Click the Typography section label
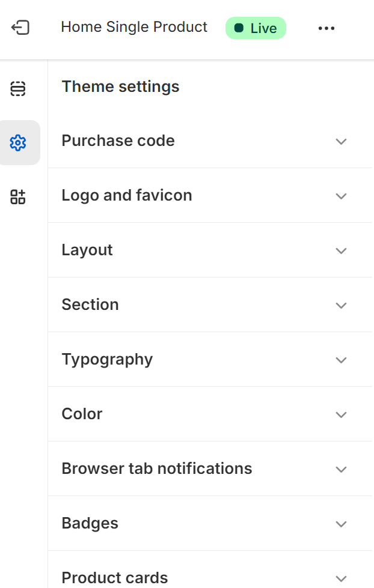This screenshot has height=588, width=374. point(107,360)
